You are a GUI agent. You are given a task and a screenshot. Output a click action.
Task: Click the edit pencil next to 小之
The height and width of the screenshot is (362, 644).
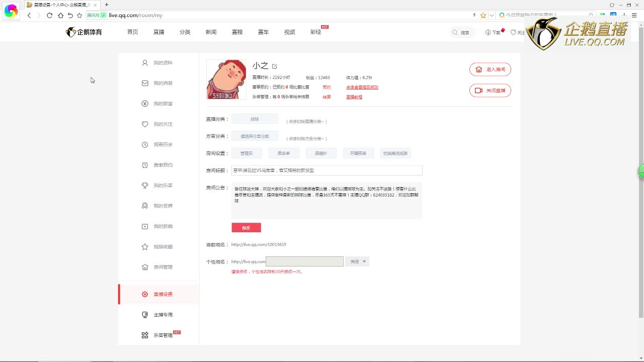point(275,66)
